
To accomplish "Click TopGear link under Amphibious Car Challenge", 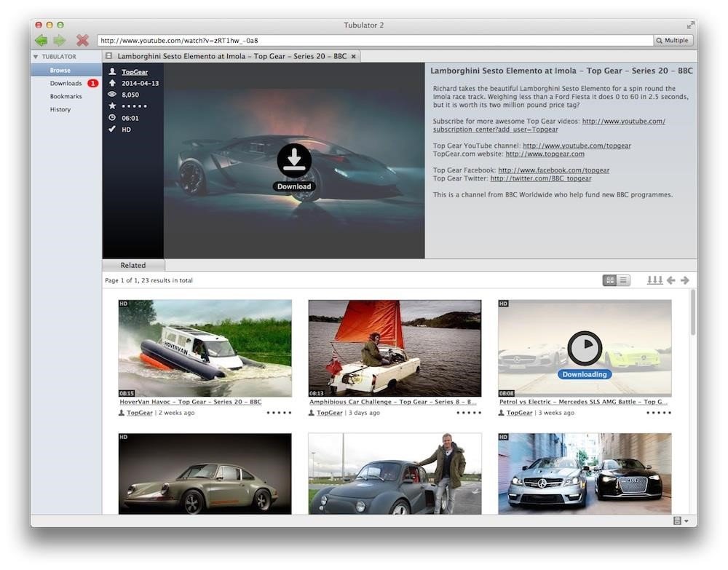I will click(x=329, y=413).
